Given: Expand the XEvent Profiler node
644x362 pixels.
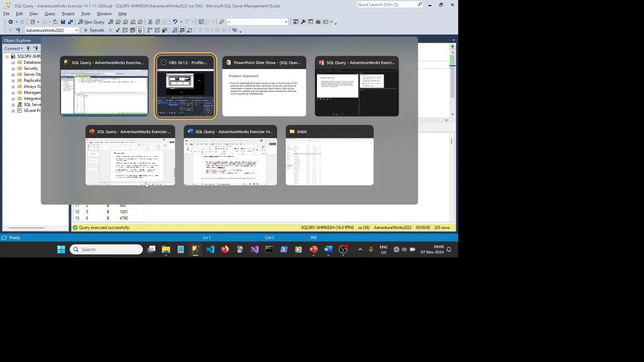Looking at the screenshot, I should [13, 111].
